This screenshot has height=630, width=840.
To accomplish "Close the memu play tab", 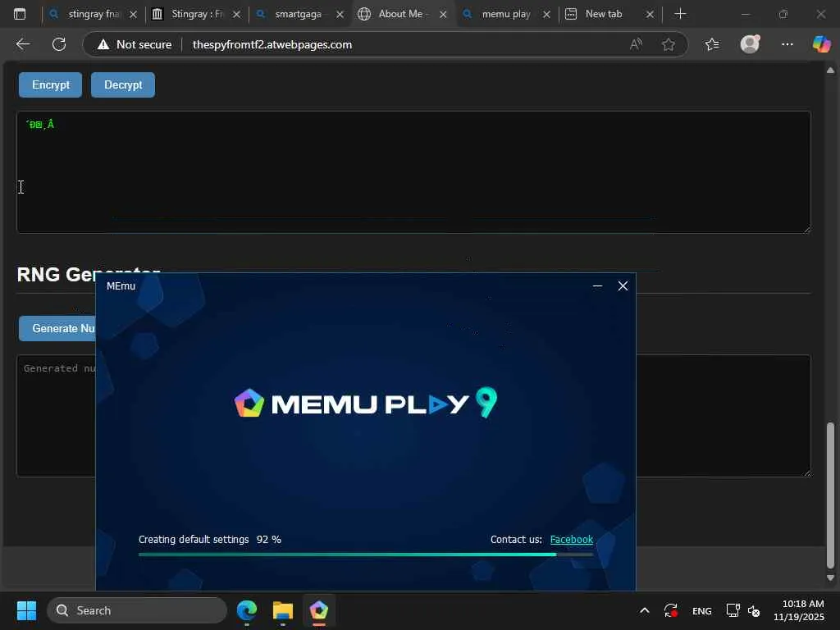I will click(546, 15).
